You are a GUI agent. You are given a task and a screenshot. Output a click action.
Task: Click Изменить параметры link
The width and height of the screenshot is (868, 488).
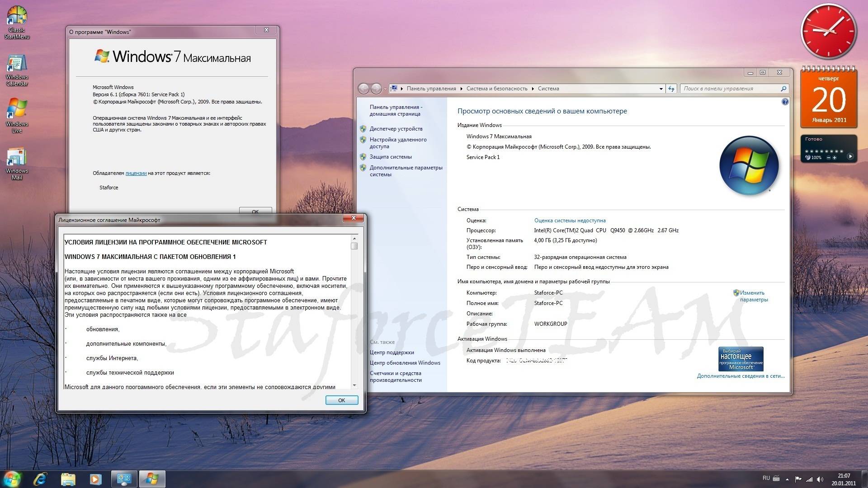point(754,296)
